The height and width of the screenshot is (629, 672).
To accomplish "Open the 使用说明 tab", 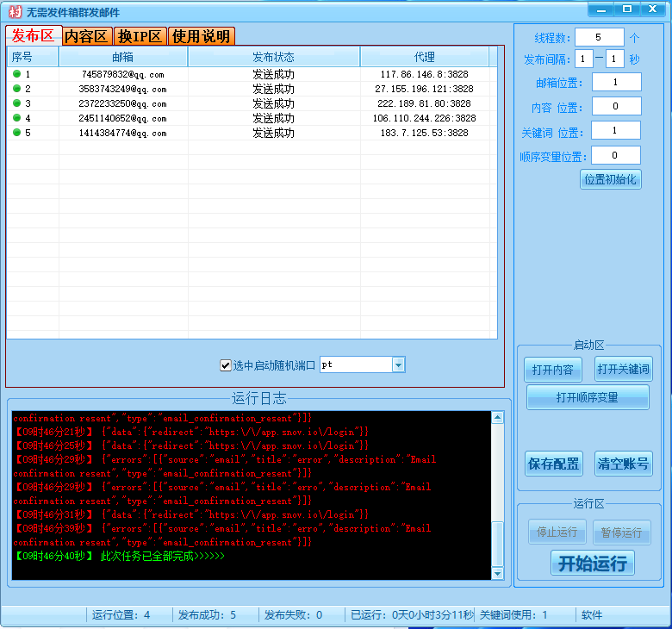I will 201,36.
